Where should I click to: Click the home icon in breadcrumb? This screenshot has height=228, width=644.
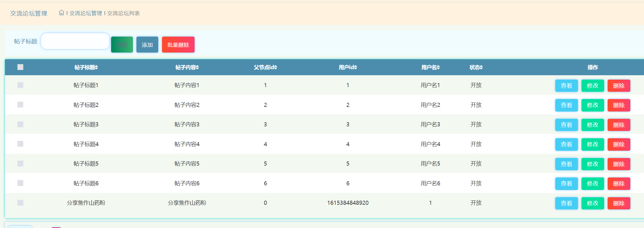point(61,13)
